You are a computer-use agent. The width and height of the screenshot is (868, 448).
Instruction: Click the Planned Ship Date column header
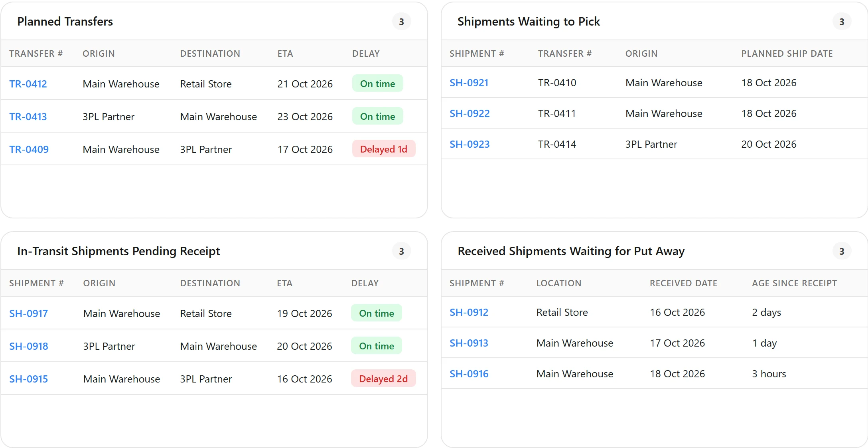[x=787, y=54]
